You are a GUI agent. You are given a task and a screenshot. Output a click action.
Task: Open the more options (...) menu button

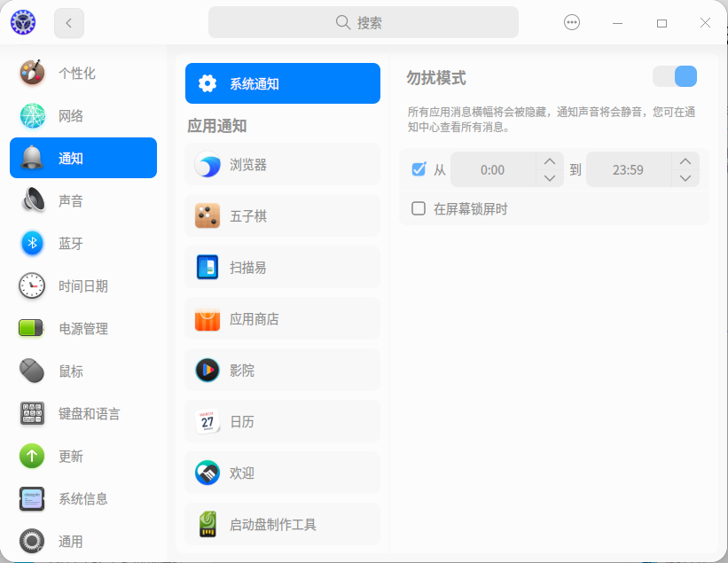tap(572, 22)
